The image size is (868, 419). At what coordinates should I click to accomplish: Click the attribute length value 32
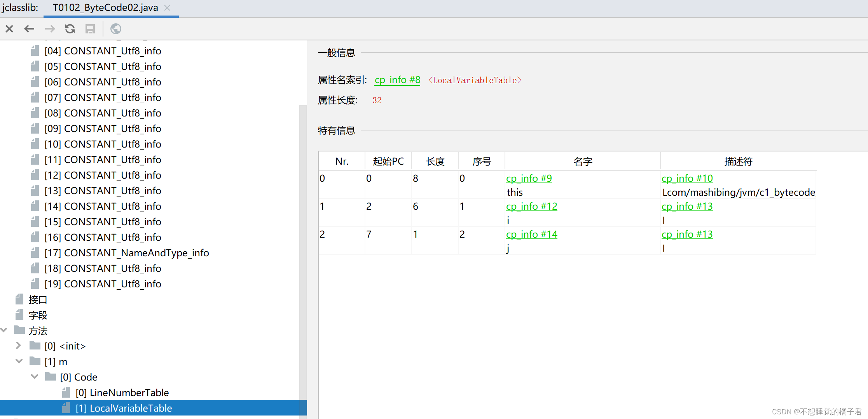click(x=377, y=100)
